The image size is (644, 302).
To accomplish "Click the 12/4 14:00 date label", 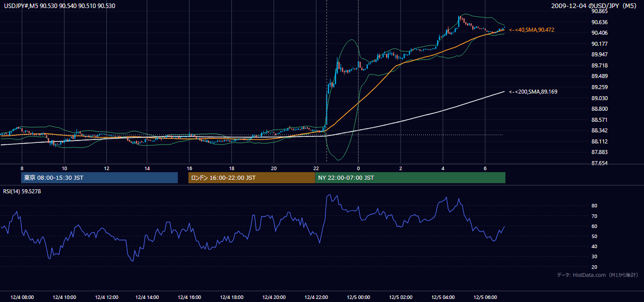I will (x=148, y=297).
